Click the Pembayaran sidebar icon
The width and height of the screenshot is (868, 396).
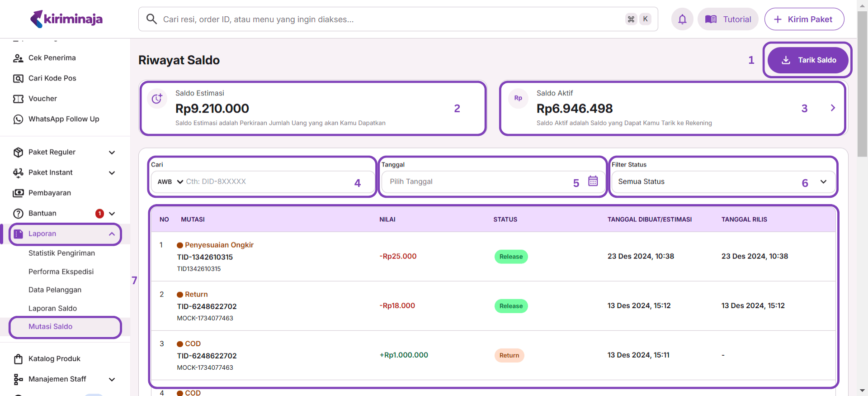[x=18, y=193]
